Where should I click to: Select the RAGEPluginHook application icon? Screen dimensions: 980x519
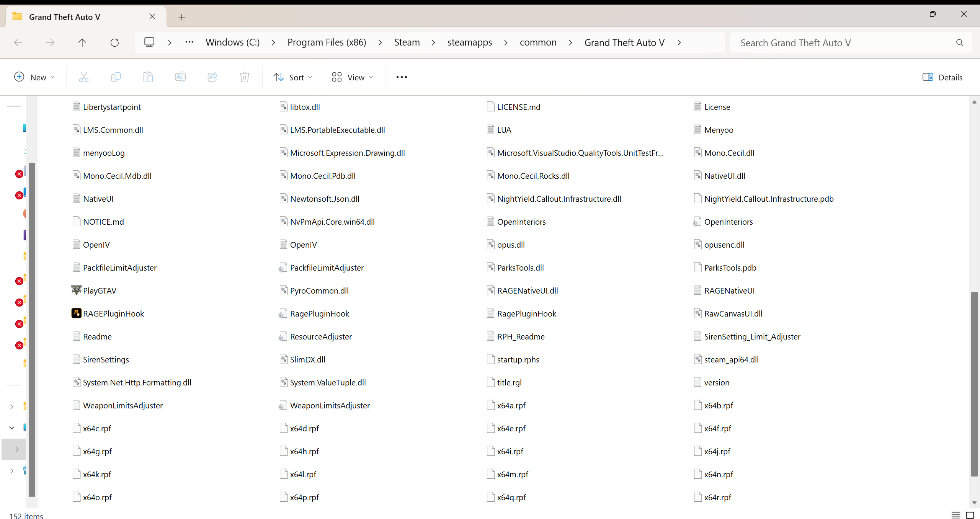tap(77, 313)
